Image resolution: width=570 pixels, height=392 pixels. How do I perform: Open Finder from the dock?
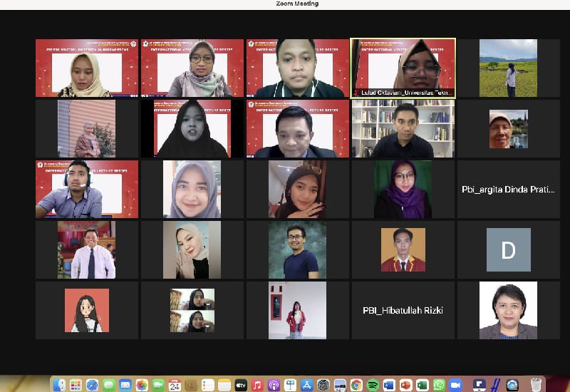pyautogui.click(x=59, y=385)
